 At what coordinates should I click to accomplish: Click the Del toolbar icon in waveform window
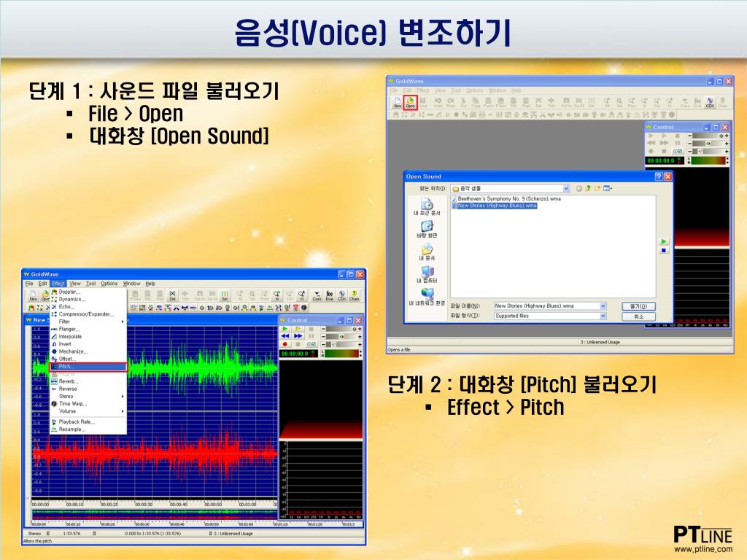pyautogui.click(x=172, y=296)
